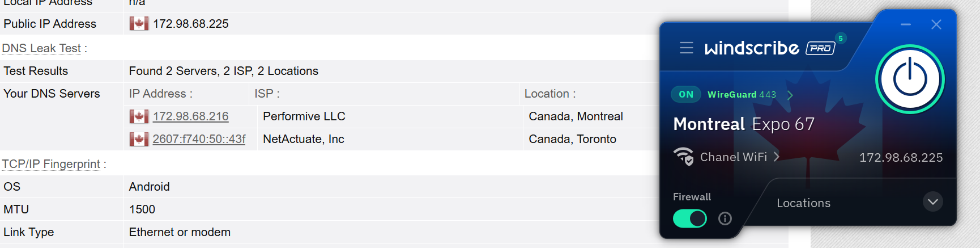Click the Windscribe power button to disconnect
Image resolution: width=980 pixels, height=248 pixels.
click(910, 79)
